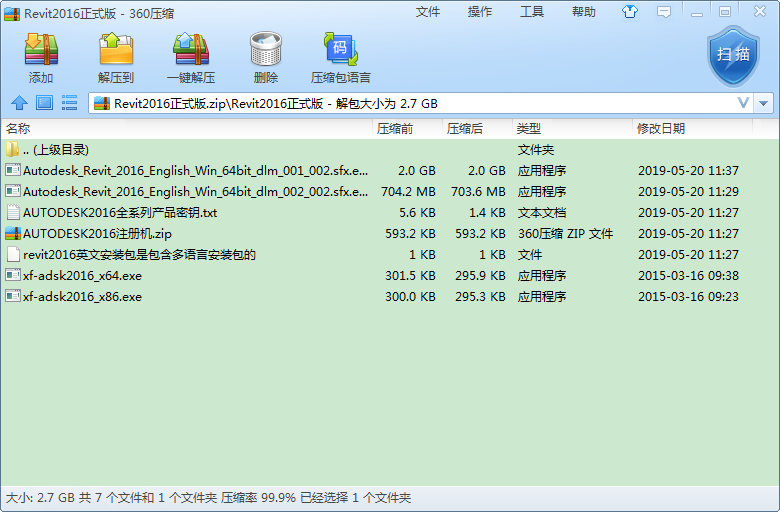Select AUTODESK2016注册机.zip file name

pyautogui.click(x=98, y=233)
